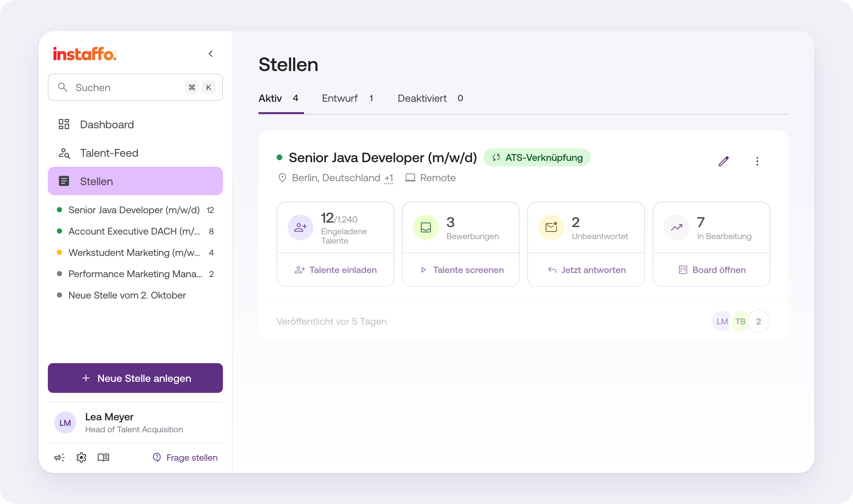
Task: Edit the job with the pencil icon
Action: [x=724, y=161]
